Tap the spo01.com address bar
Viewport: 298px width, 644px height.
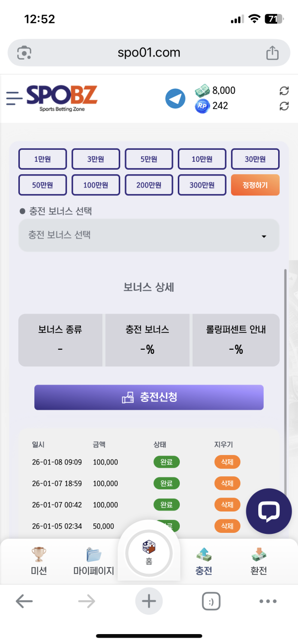pos(149,53)
